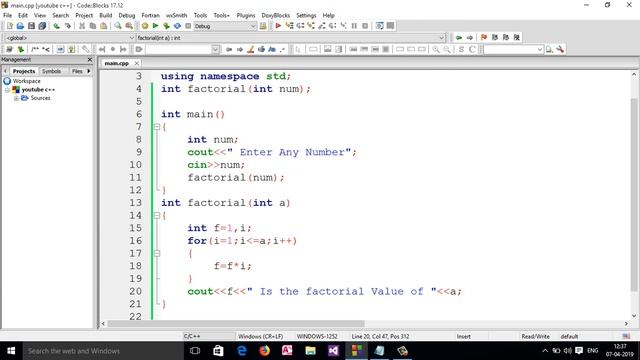
Task: Collapse the factorial function fold at line 14
Action: 157,216
